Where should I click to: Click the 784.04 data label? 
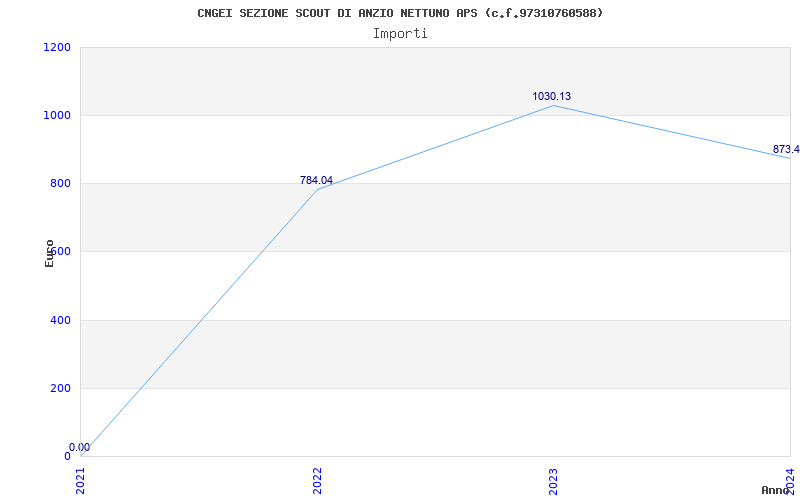[316, 180]
